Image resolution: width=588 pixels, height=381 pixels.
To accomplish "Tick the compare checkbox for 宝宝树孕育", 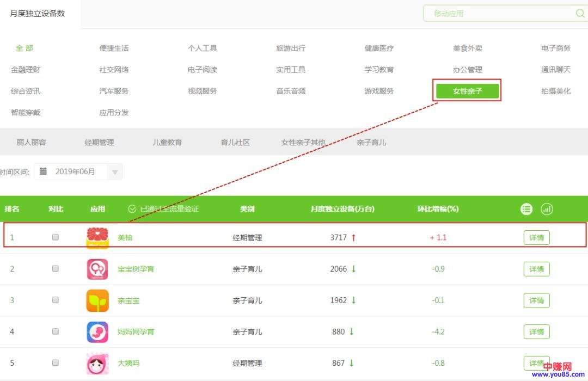I will pyautogui.click(x=55, y=269).
